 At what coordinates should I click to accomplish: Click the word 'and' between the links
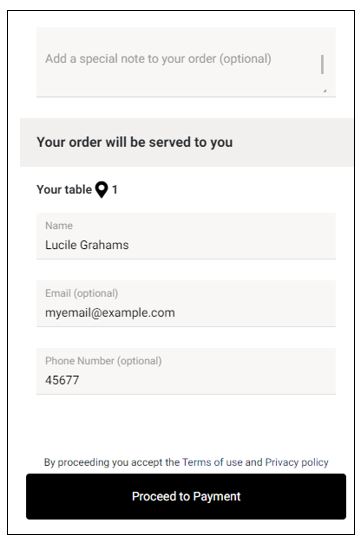click(254, 462)
